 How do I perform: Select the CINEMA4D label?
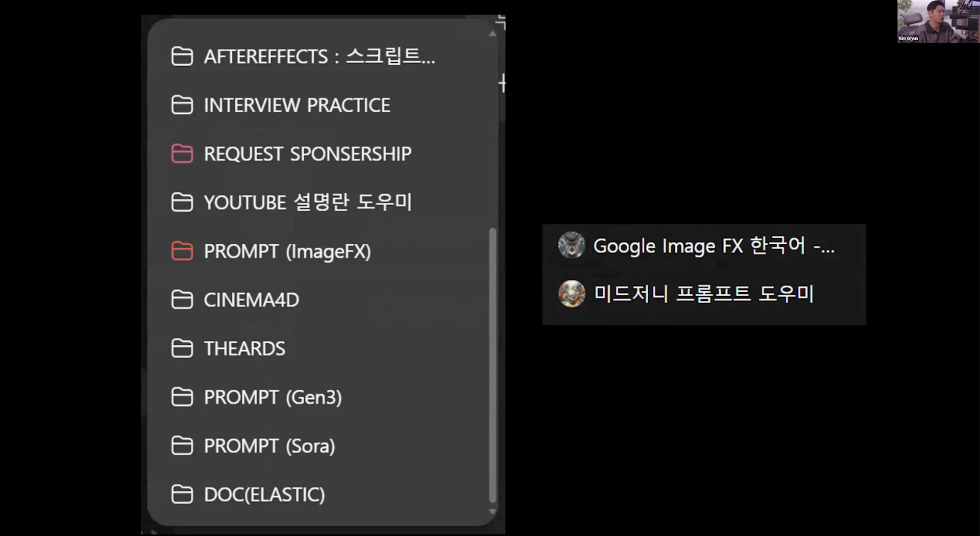[x=251, y=300]
